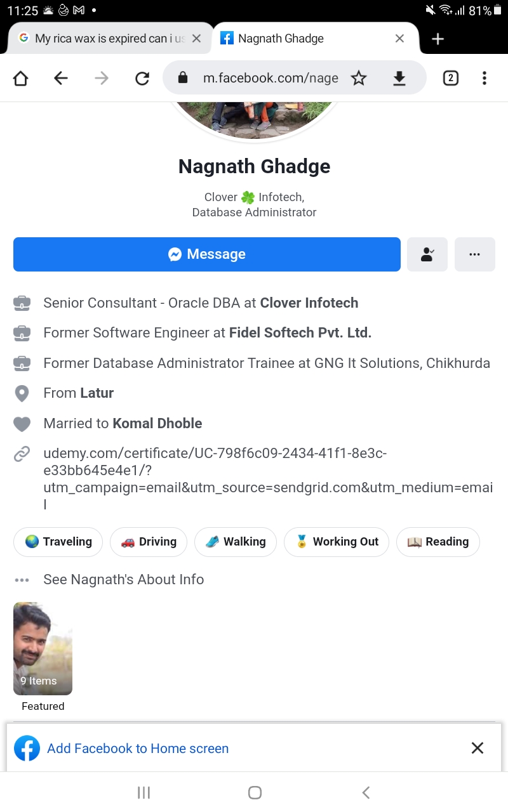
Task: Open the Chrome three-dot menu
Action: (x=484, y=78)
